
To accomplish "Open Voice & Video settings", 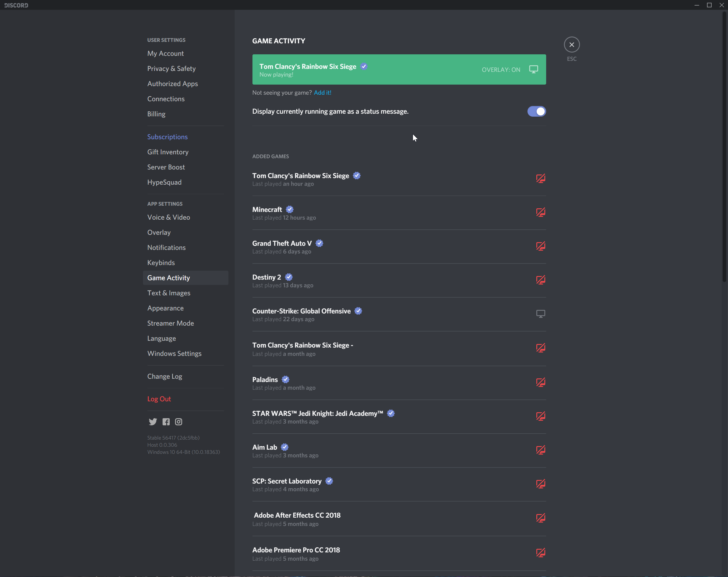I will [x=169, y=217].
